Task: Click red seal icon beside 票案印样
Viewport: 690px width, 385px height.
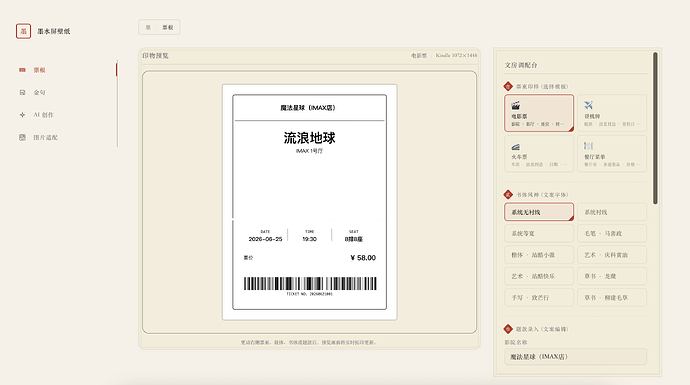Action: click(x=508, y=86)
